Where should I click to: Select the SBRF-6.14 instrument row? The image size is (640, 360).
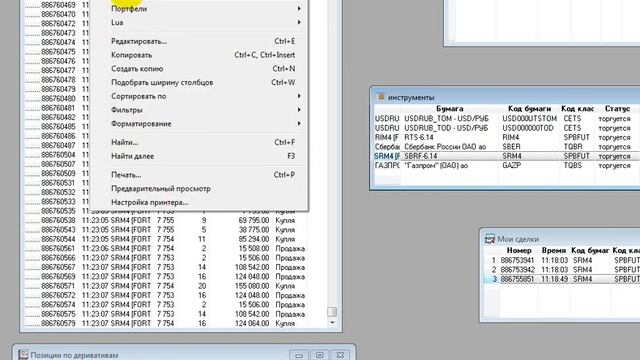(507, 156)
